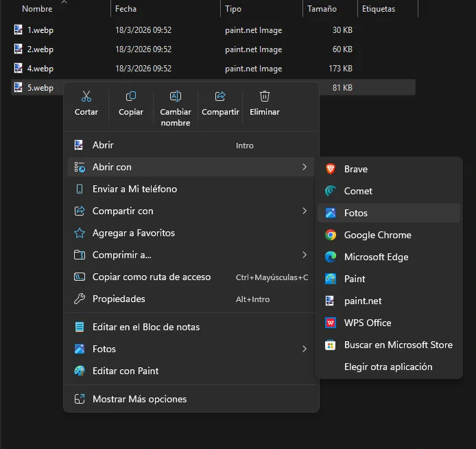Select the 1.webp file name

(40, 30)
